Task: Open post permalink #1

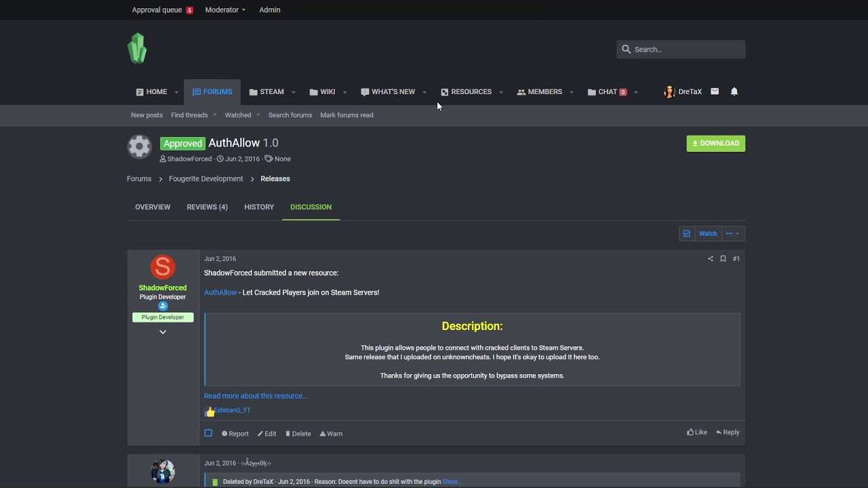Action: coord(736,259)
